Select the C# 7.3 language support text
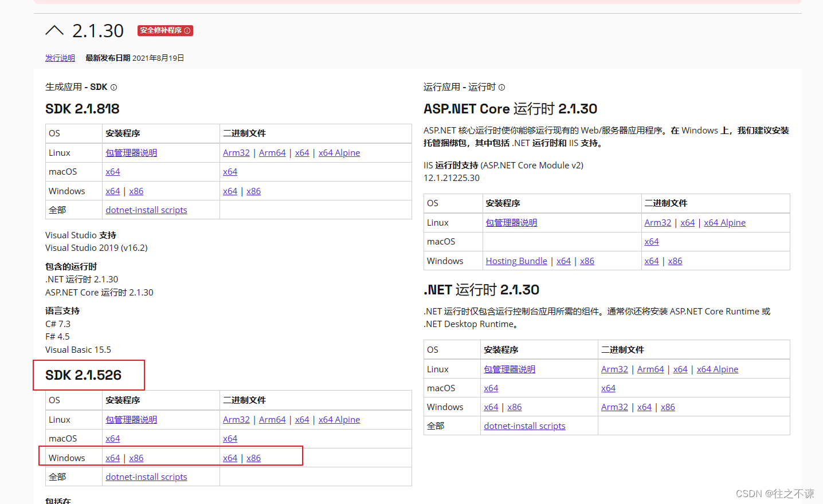The height and width of the screenshot is (504, 823). (58, 324)
